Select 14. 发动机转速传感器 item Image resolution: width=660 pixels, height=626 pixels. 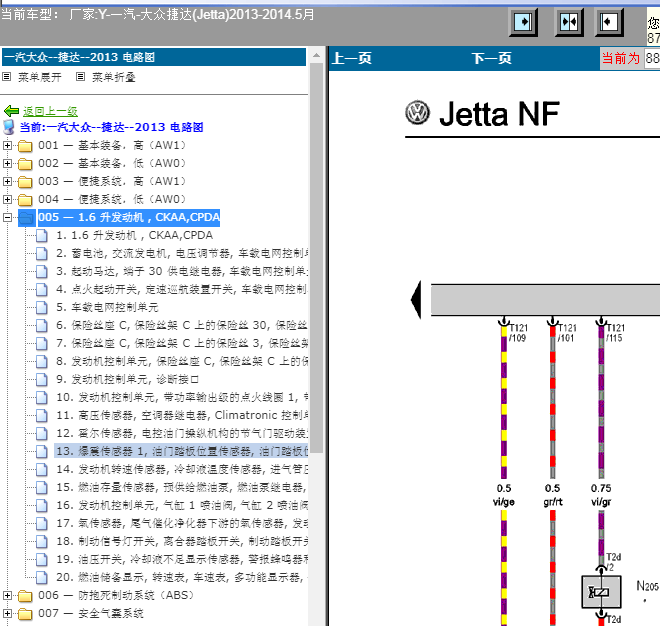coord(182,469)
